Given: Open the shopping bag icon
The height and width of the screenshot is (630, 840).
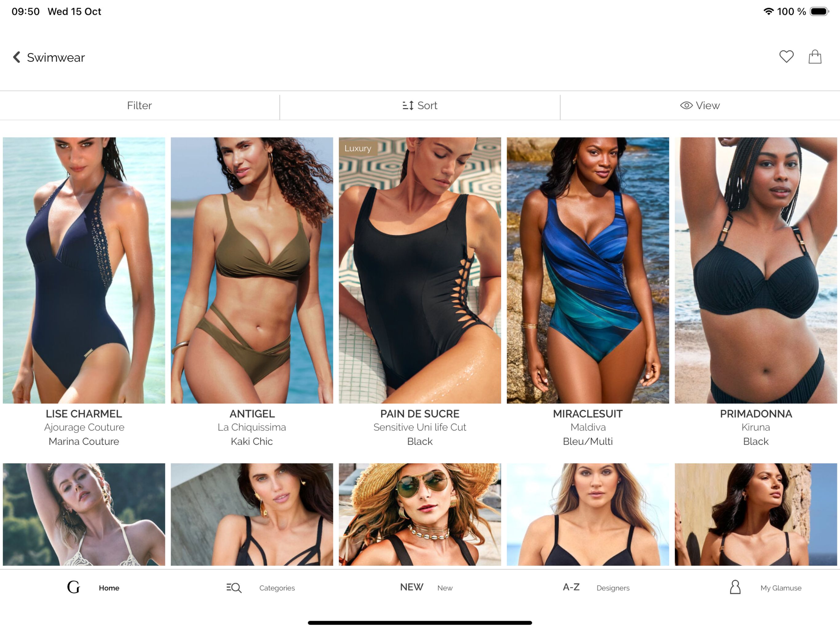Looking at the screenshot, I should (814, 57).
